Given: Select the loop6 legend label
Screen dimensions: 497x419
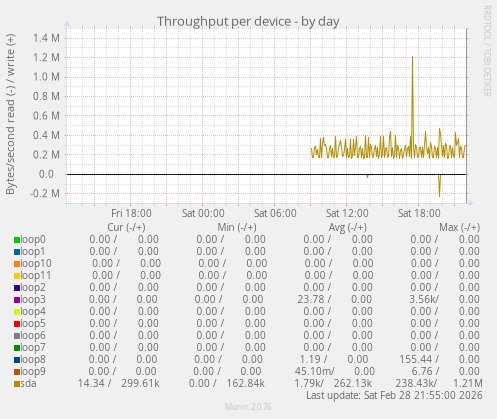Looking at the screenshot, I should (33, 335).
